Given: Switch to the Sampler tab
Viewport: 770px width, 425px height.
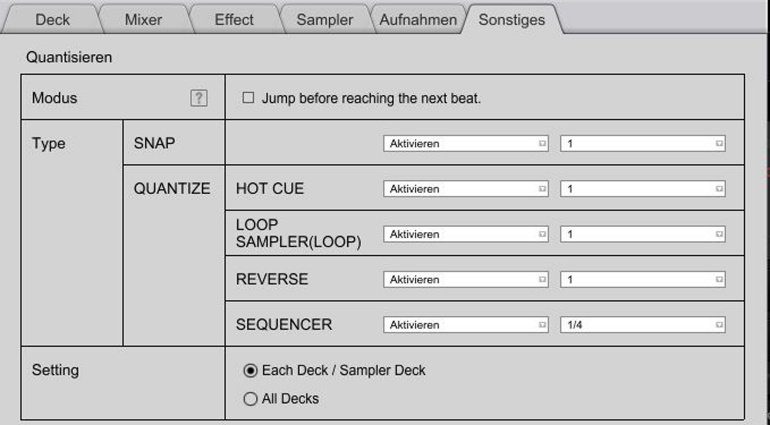Looking at the screenshot, I should click(x=324, y=19).
